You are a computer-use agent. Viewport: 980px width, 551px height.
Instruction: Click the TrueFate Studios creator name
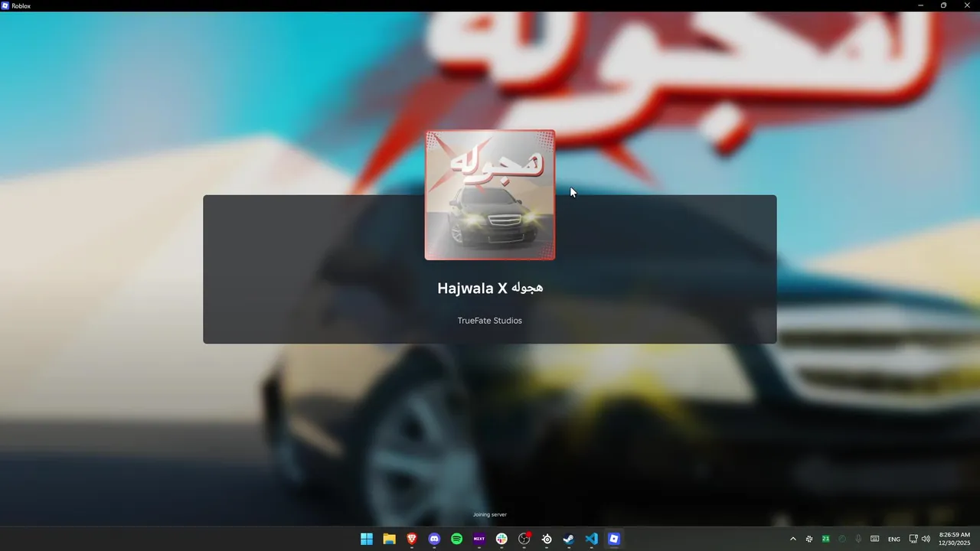click(490, 321)
